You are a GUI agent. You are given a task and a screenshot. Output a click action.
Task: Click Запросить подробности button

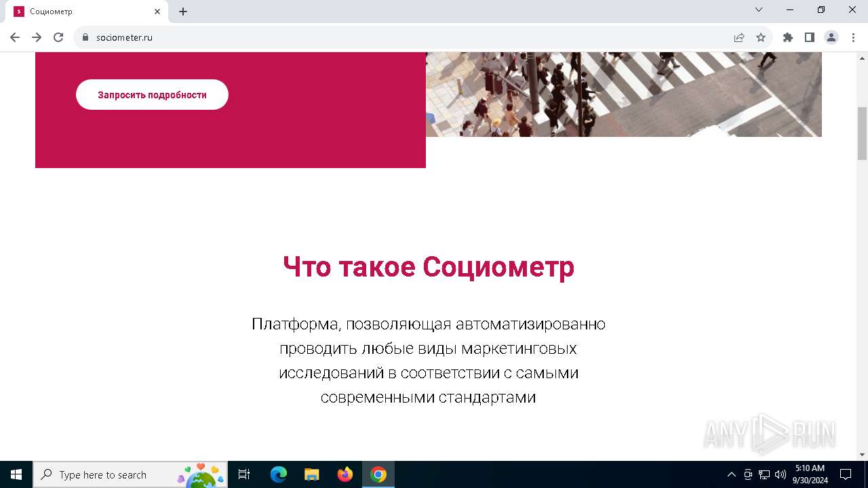[152, 95]
